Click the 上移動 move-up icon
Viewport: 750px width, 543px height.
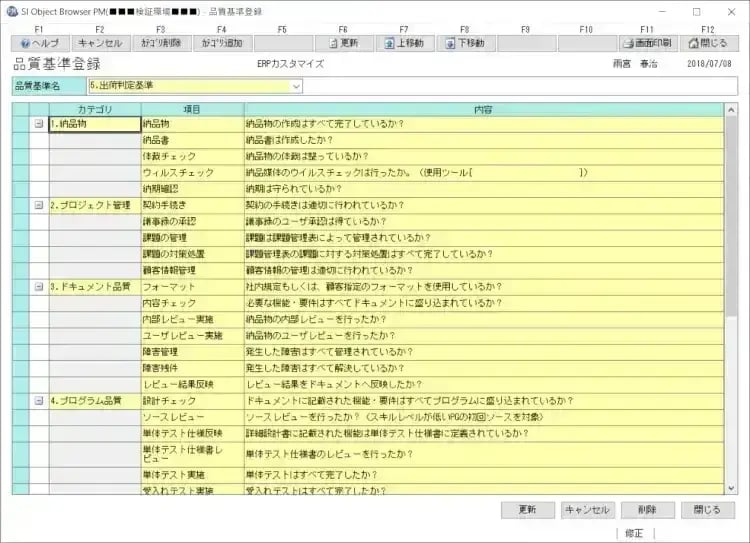[389, 44]
